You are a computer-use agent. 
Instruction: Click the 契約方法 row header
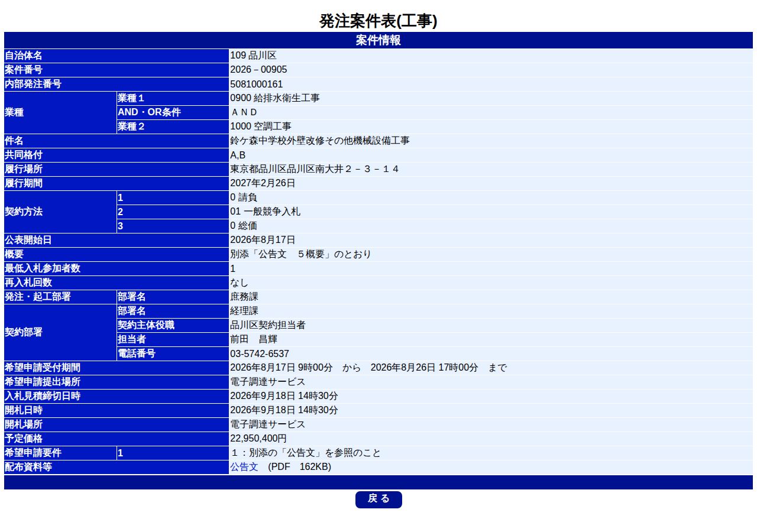click(x=24, y=212)
